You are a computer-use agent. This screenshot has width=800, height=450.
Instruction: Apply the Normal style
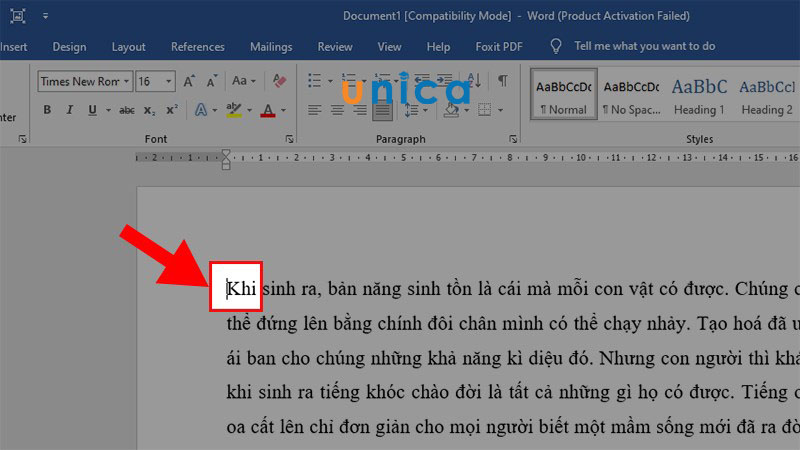tap(564, 95)
